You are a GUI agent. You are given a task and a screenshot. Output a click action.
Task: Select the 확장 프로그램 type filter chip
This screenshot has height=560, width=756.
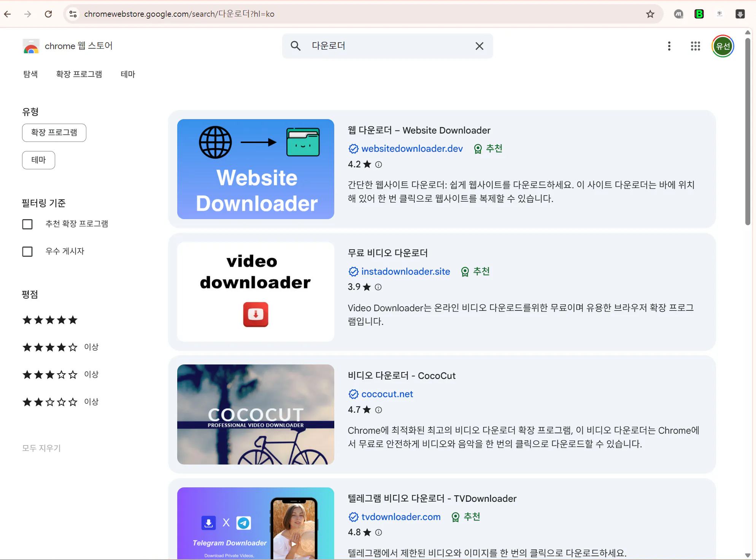point(54,132)
